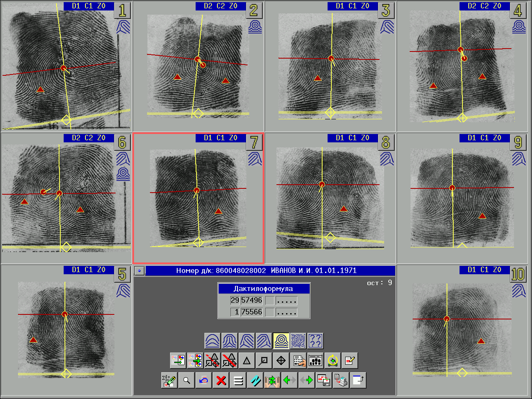Click the exit window arrow icon

358,380
